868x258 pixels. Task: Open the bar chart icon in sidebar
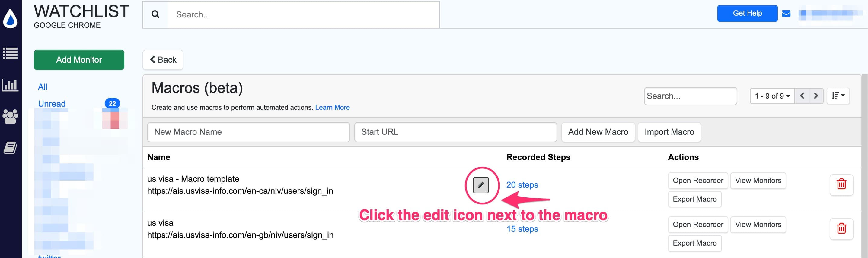pyautogui.click(x=11, y=85)
